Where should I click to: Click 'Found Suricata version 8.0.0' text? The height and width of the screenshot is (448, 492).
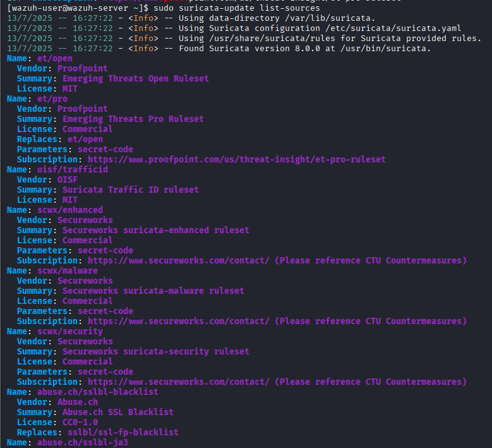coord(249,49)
